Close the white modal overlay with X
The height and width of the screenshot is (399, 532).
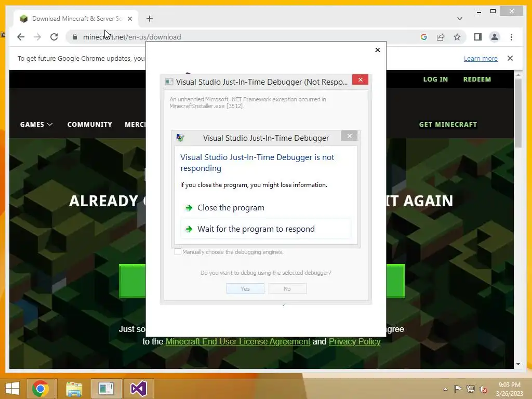tap(378, 50)
